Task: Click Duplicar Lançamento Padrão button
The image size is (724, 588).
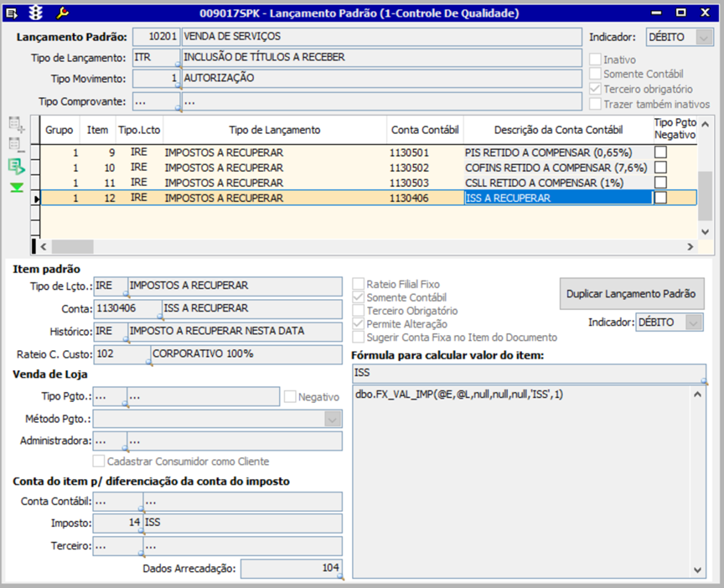Action: click(x=631, y=294)
